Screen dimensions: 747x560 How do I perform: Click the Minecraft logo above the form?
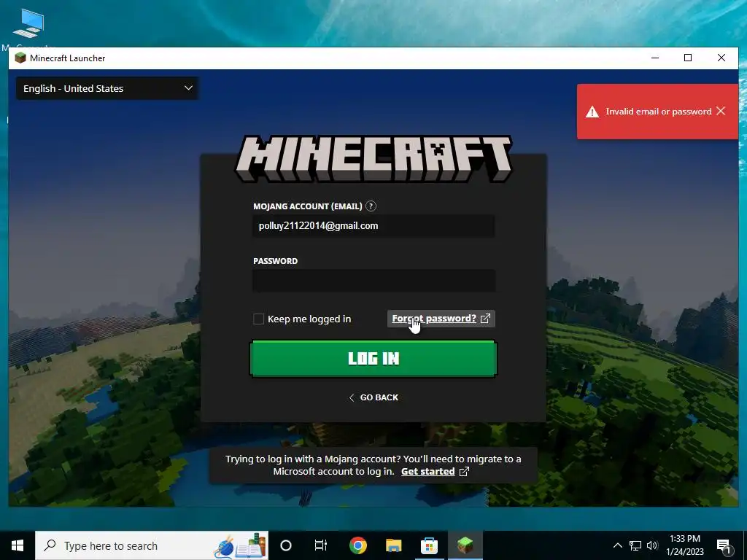pyautogui.click(x=373, y=158)
